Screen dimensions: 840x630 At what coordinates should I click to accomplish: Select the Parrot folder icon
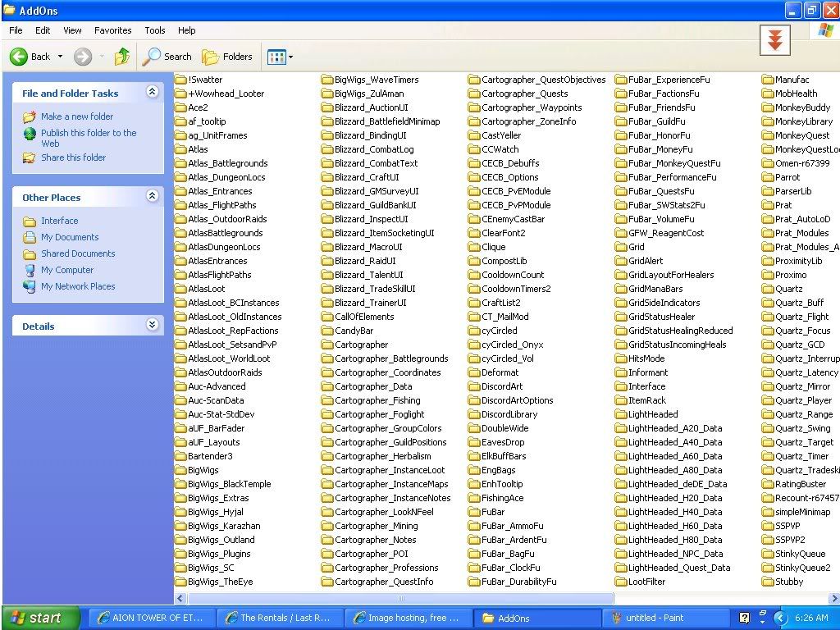point(768,177)
